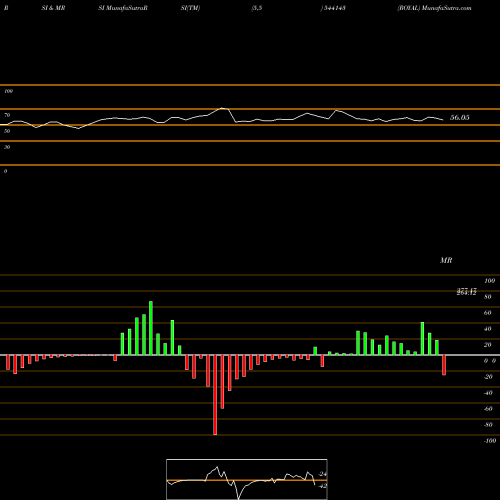The width and height of the screenshot is (500, 500).
Task: Click the last red bar at right
Action: pos(444,365)
